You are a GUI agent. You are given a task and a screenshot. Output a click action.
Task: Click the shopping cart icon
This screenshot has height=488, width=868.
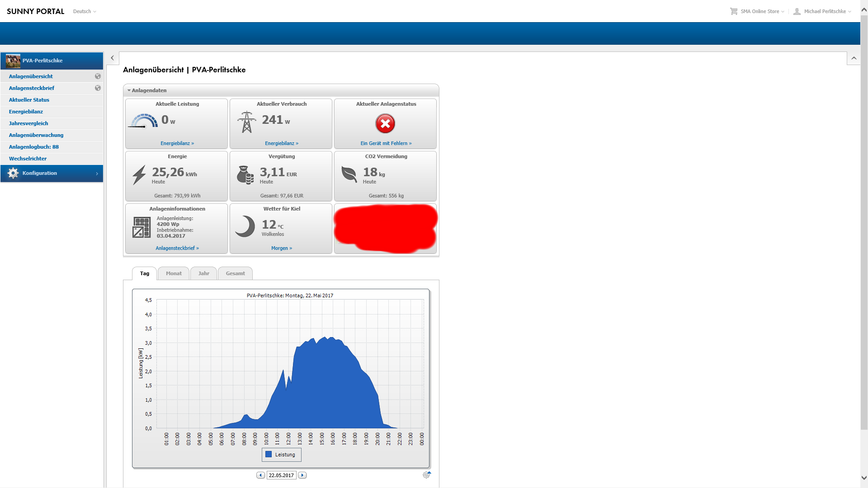point(733,11)
